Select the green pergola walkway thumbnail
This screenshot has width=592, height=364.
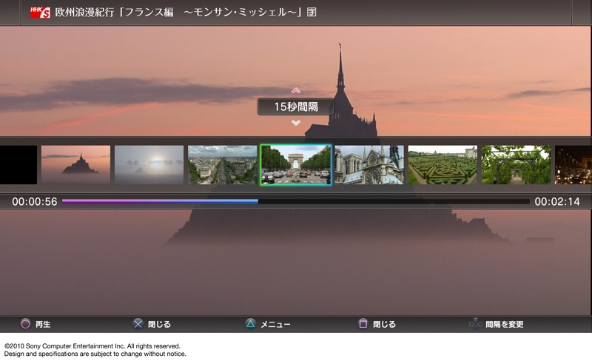coord(516,165)
